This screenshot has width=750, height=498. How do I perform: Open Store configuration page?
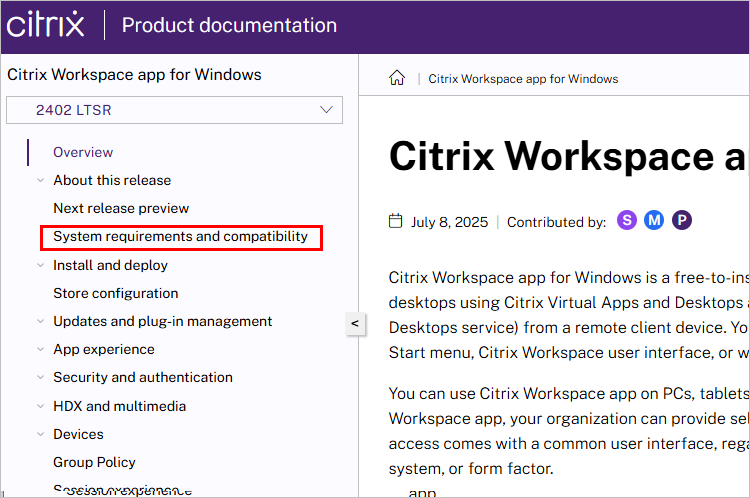pos(116,293)
